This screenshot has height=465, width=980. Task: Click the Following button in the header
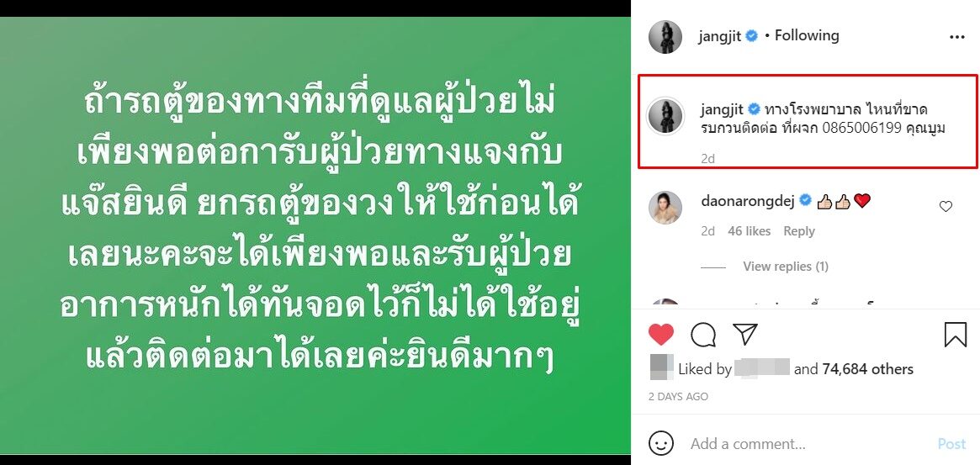pos(807,35)
